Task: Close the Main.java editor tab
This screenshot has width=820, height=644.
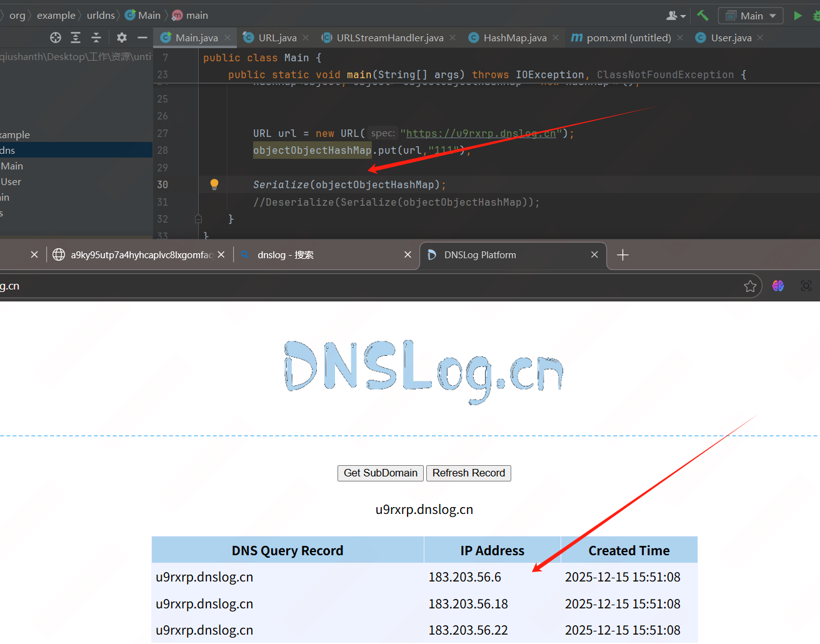Action: (x=227, y=38)
